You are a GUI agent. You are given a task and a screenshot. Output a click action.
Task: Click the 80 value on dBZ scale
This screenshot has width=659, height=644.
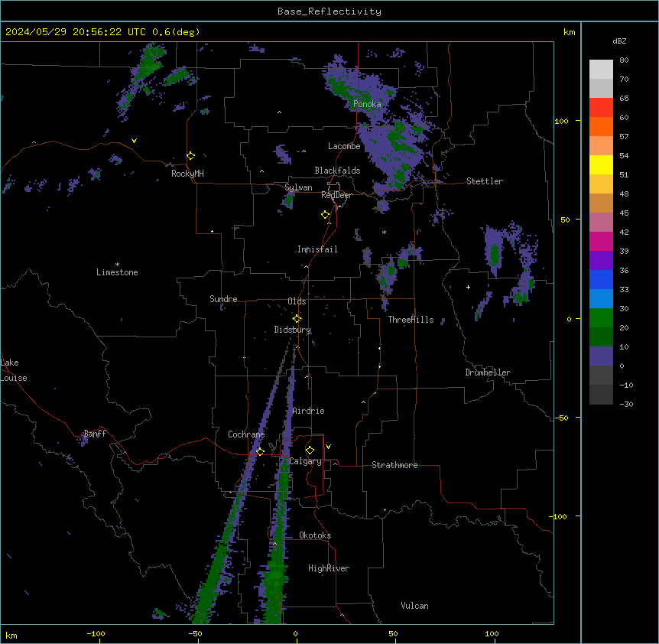(624, 60)
